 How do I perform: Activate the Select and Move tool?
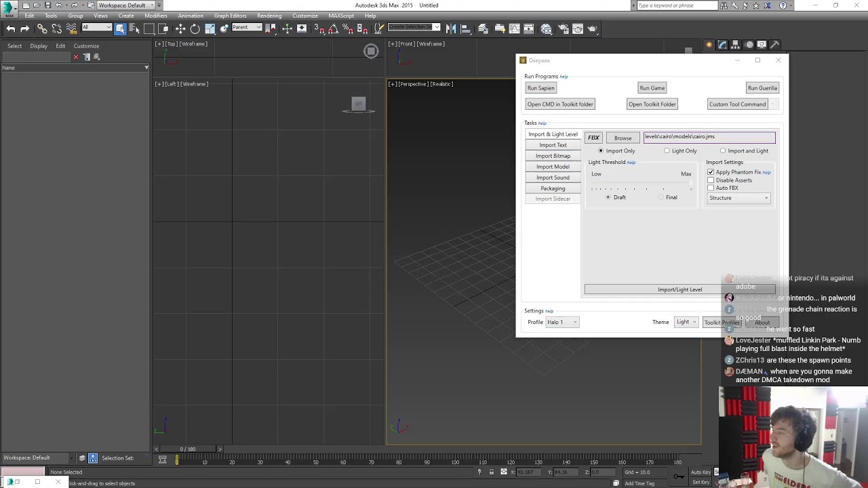click(180, 28)
